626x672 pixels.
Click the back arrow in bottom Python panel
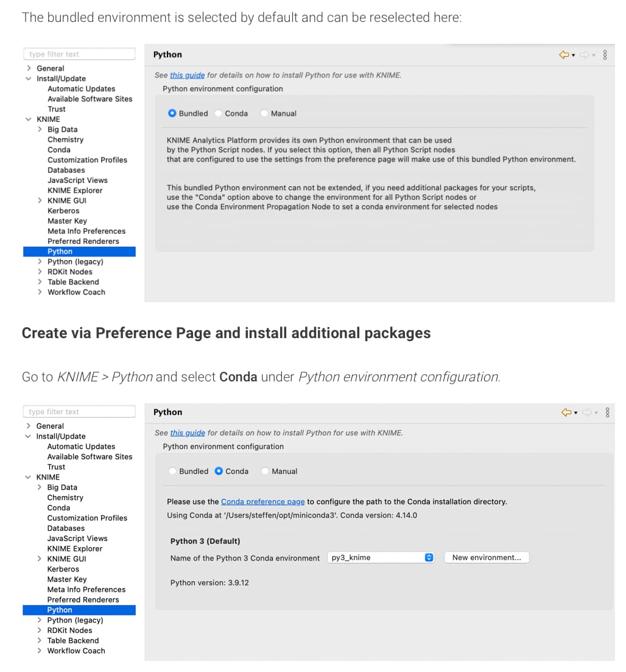coord(566,412)
